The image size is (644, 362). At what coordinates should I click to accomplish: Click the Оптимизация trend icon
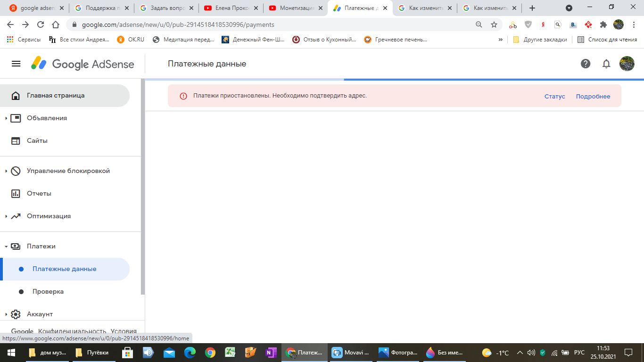pos(16,216)
